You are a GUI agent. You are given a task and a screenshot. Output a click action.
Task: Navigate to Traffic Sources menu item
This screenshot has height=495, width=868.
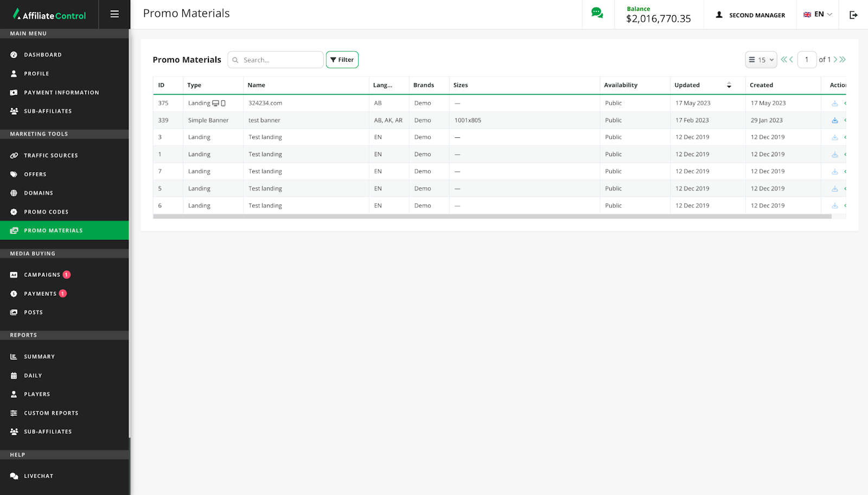coord(50,156)
